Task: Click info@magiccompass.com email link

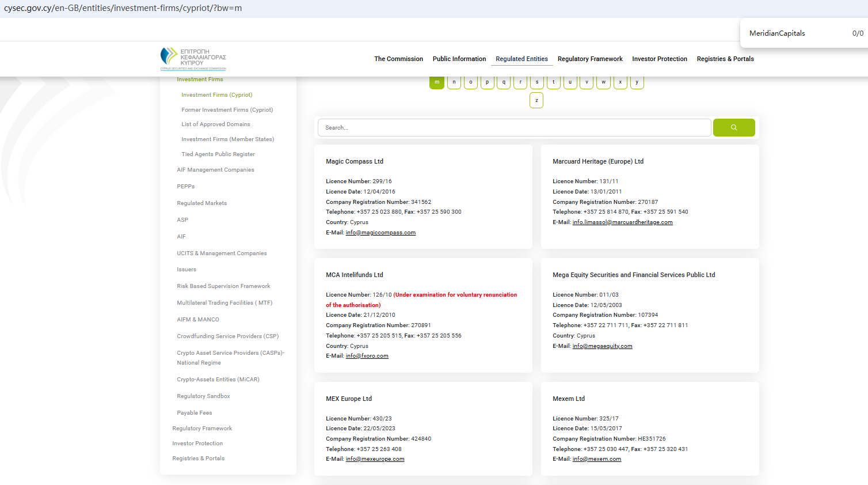Action: point(380,233)
